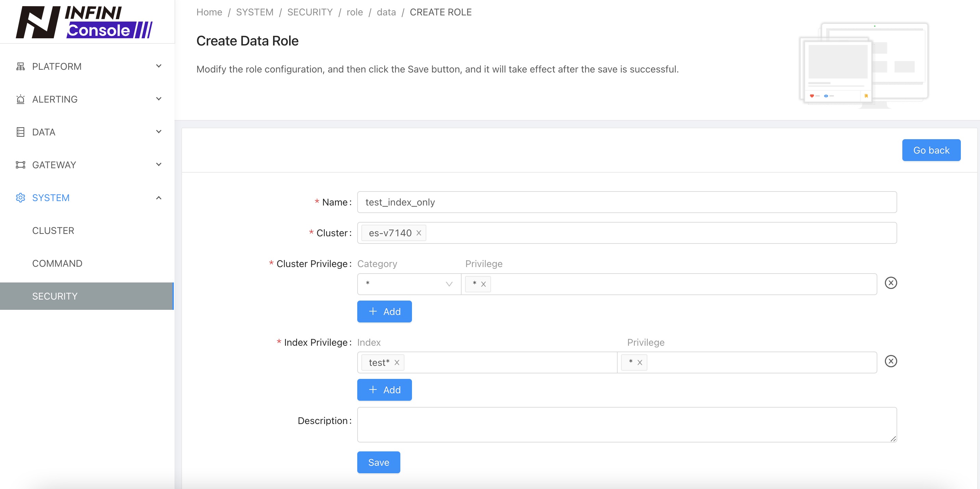Image resolution: width=980 pixels, height=489 pixels.
Task: Click the DATA section icon
Action: coord(21,132)
